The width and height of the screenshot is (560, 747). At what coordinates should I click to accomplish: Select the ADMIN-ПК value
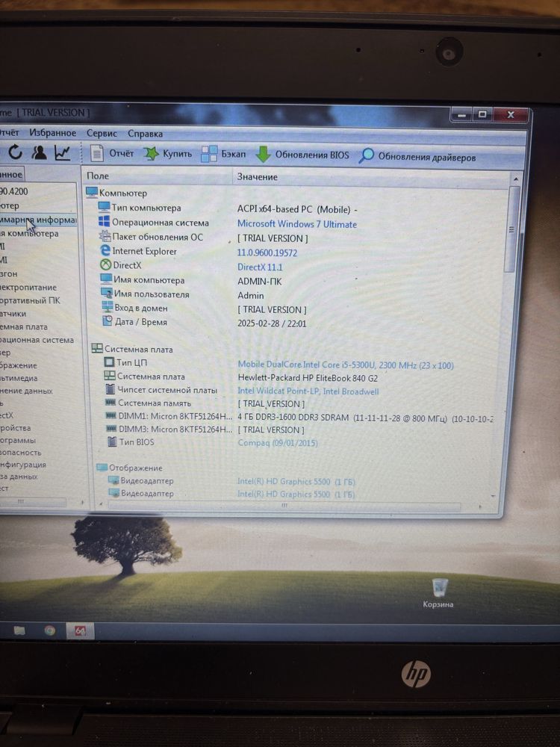click(260, 282)
